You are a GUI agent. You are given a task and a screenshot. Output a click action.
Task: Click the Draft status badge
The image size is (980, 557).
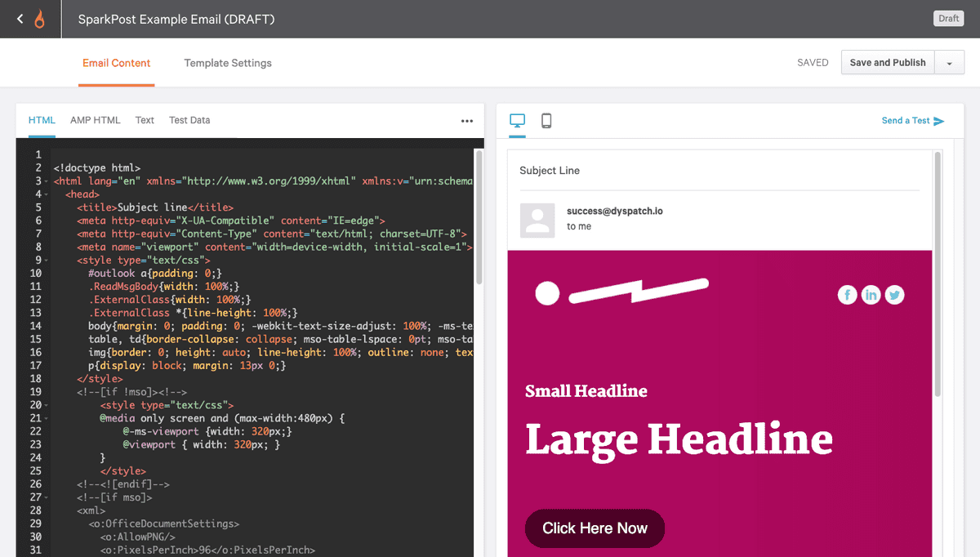949,19
